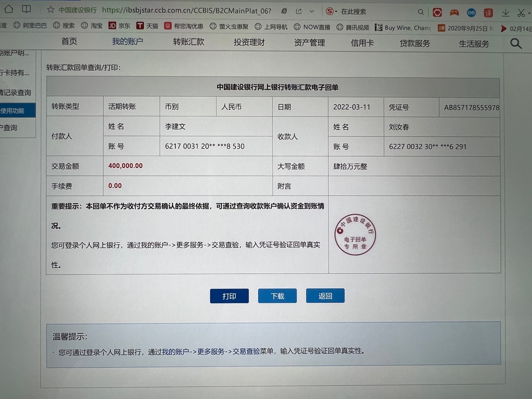The image size is (532, 399).
Task: Open the 2020年9月25日 bookmark
Action: pos(466,28)
